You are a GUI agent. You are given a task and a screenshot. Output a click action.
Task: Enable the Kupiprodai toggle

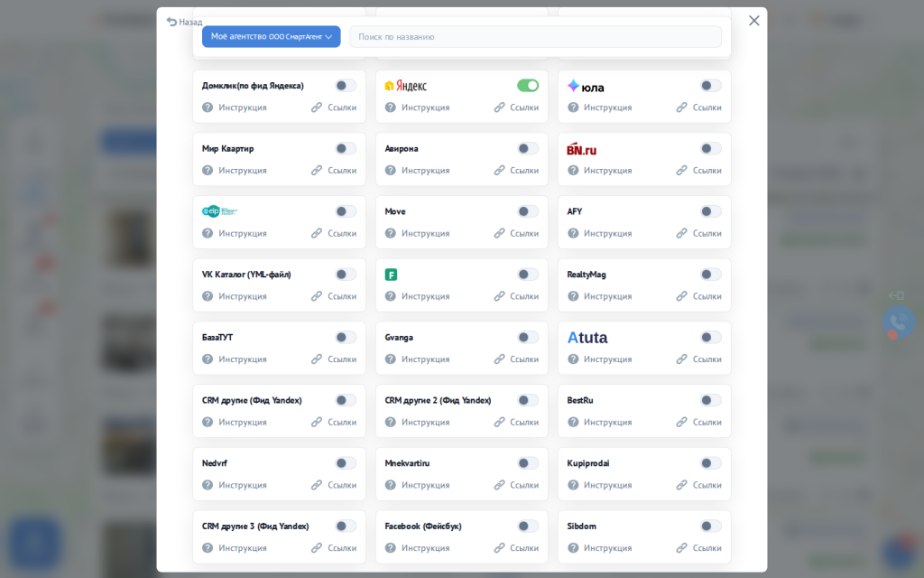pyautogui.click(x=711, y=463)
